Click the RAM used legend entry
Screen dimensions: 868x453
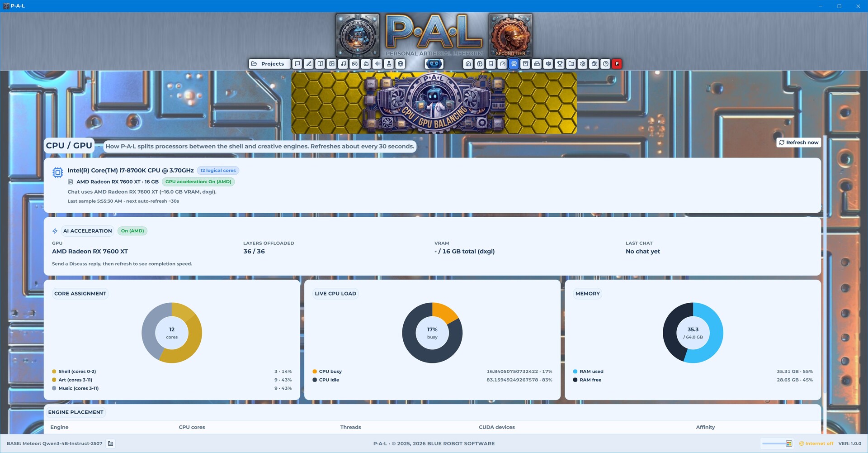click(588, 372)
